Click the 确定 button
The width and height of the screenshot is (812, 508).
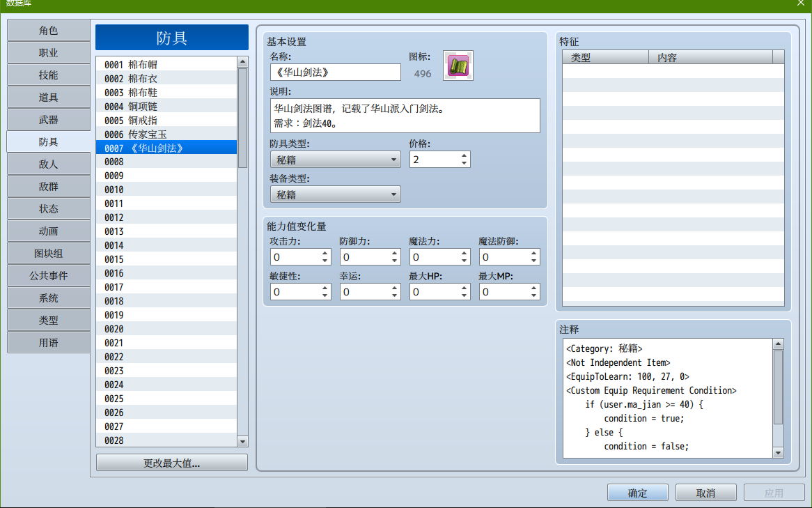637,493
